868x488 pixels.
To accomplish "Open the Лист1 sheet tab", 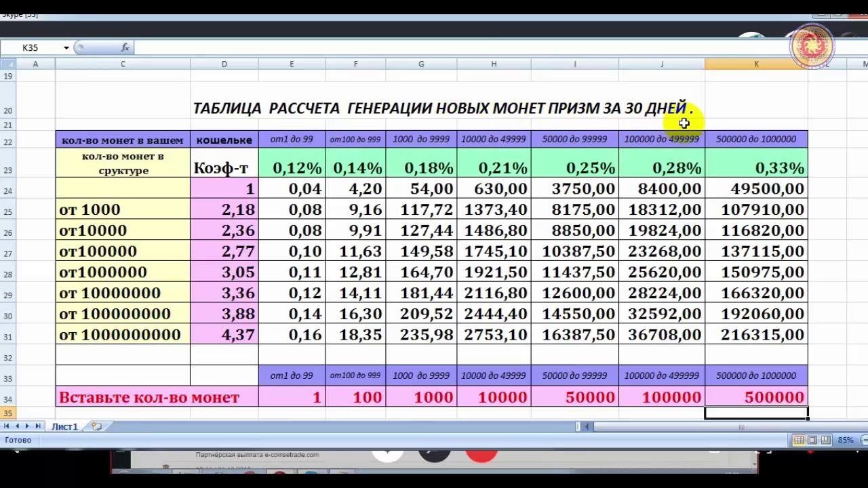I will 65,426.
